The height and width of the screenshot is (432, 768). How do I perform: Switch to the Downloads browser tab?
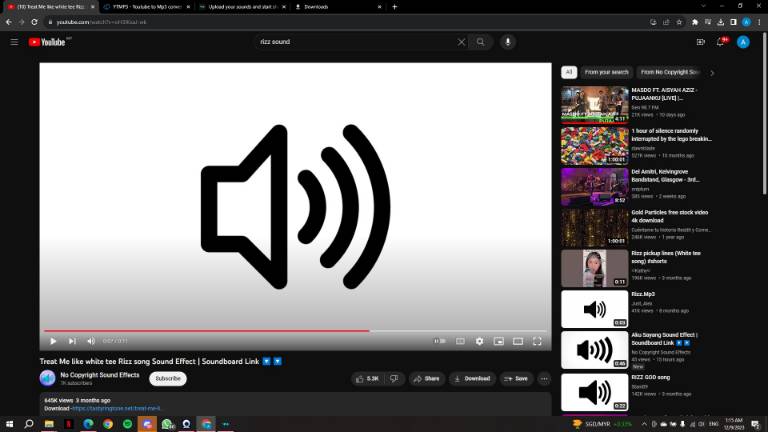tap(338, 7)
